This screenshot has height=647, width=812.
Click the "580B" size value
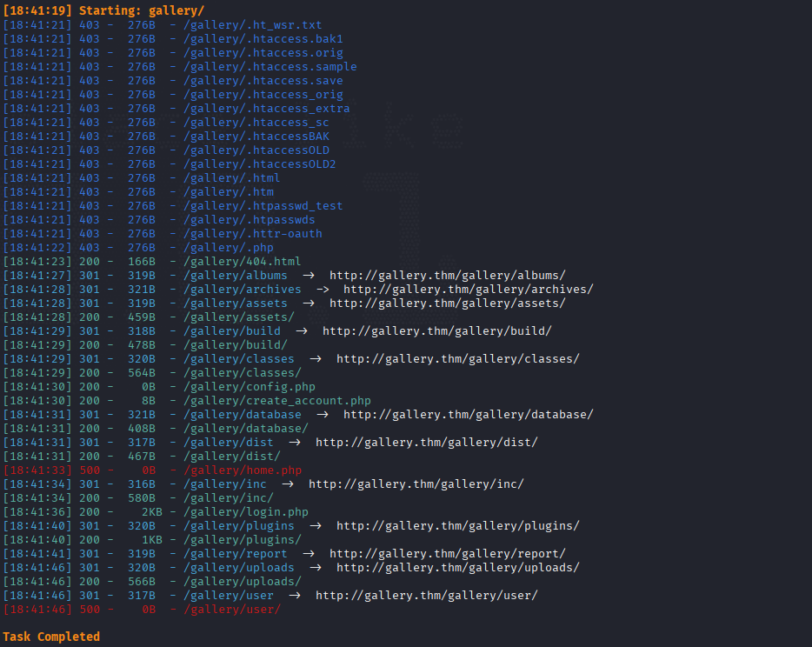[x=142, y=498]
